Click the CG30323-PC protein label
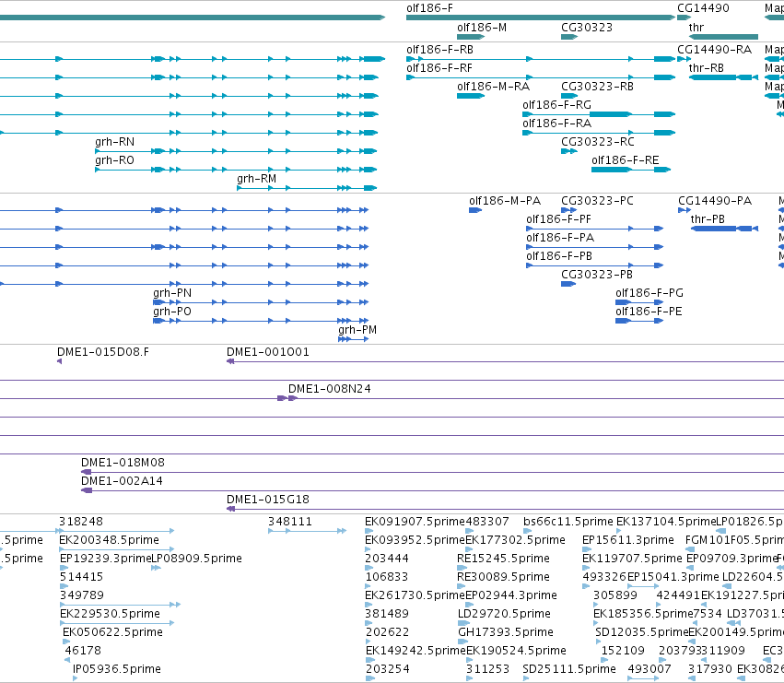 click(x=597, y=201)
